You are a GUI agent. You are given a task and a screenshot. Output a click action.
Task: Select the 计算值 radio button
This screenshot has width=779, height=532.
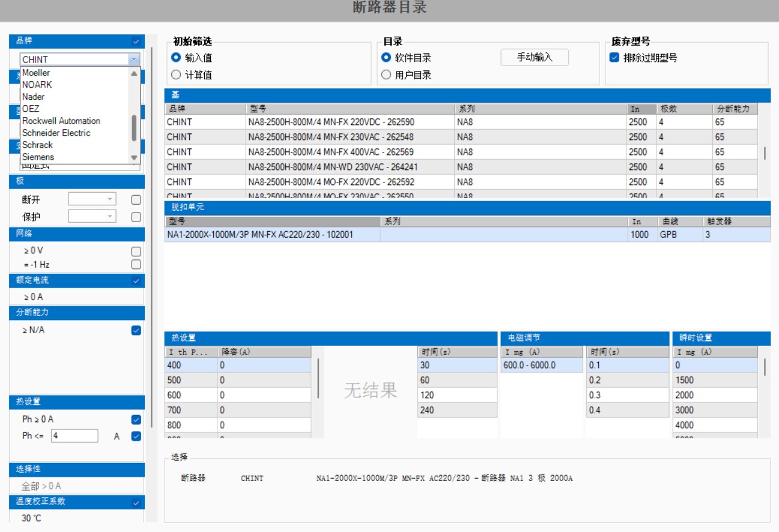(x=176, y=75)
